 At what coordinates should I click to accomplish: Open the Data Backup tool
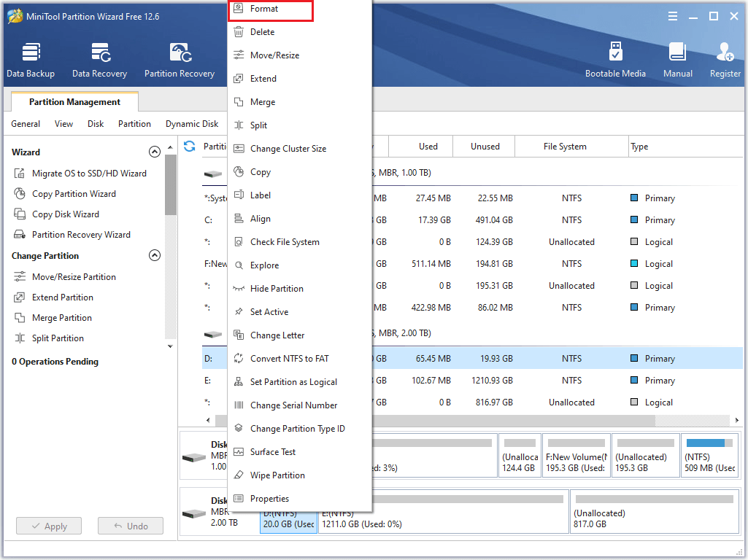[x=31, y=58]
